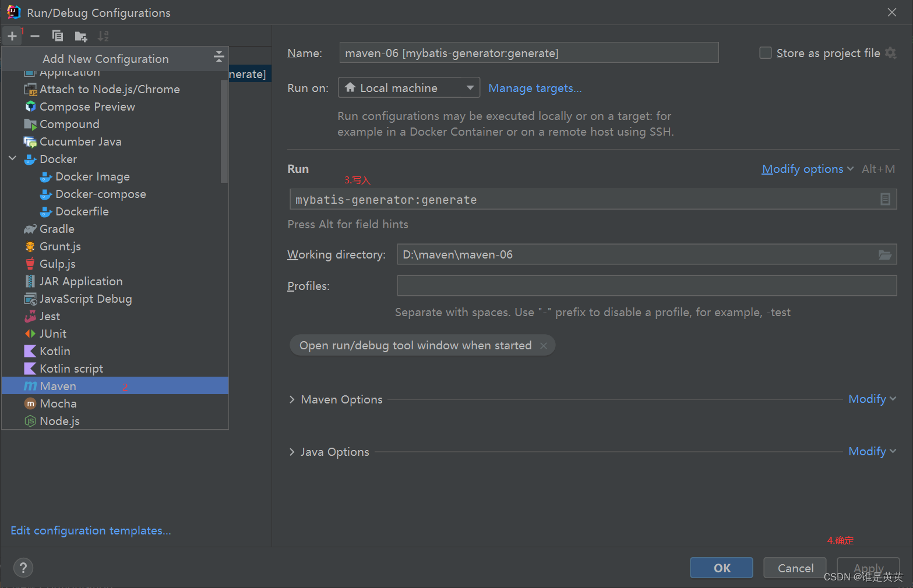The width and height of the screenshot is (913, 588).
Task: Click the Remove Configuration minus icon
Action: click(x=35, y=36)
